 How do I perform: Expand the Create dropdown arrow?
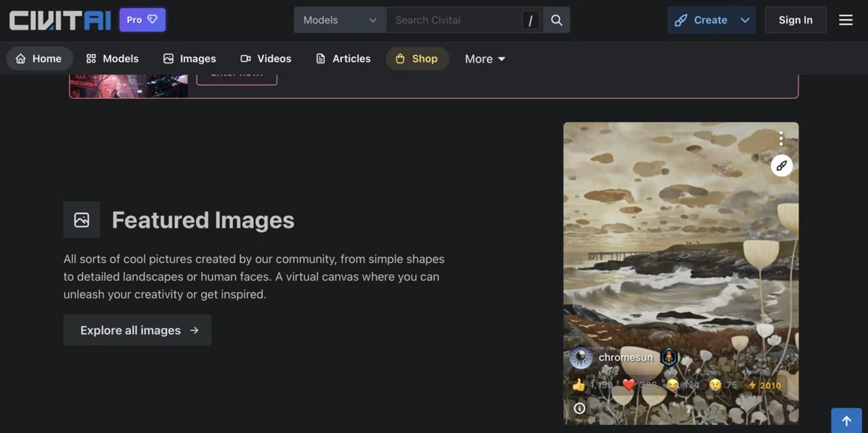click(745, 20)
